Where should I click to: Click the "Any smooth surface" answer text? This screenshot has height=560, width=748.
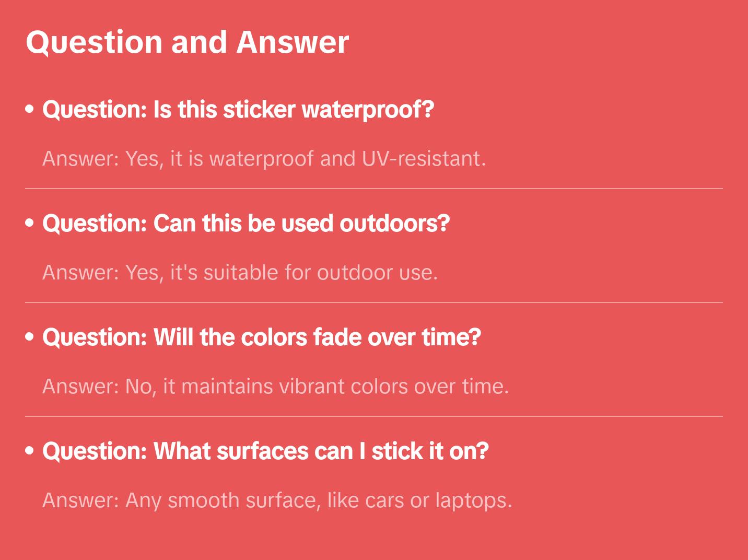(x=277, y=500)
